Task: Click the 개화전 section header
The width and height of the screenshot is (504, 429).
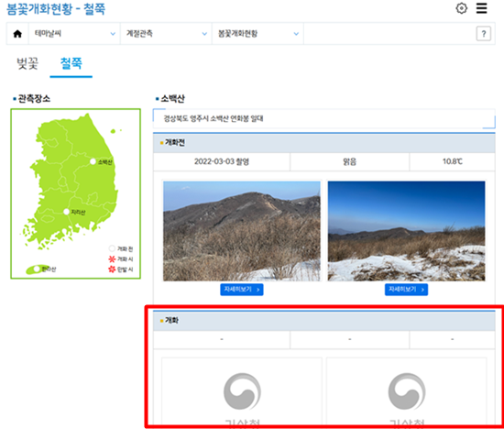Action: 324,142
